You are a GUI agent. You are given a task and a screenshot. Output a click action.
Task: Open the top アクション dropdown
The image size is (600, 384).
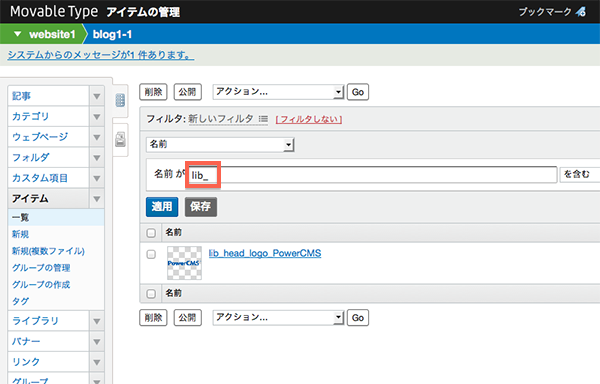coord(278,92)
